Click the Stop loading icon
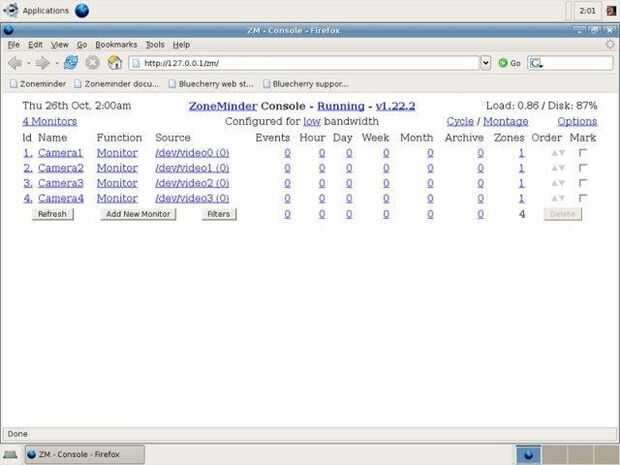 93,62
